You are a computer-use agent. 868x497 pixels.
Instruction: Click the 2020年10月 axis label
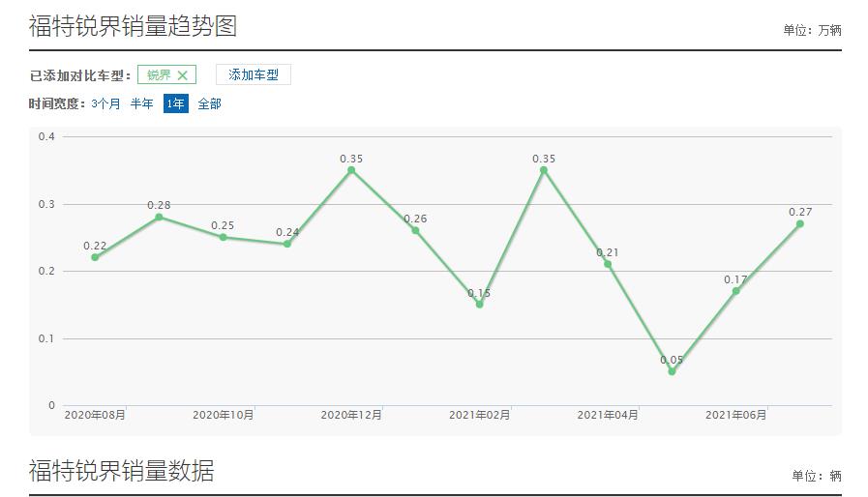coord(224,415)
